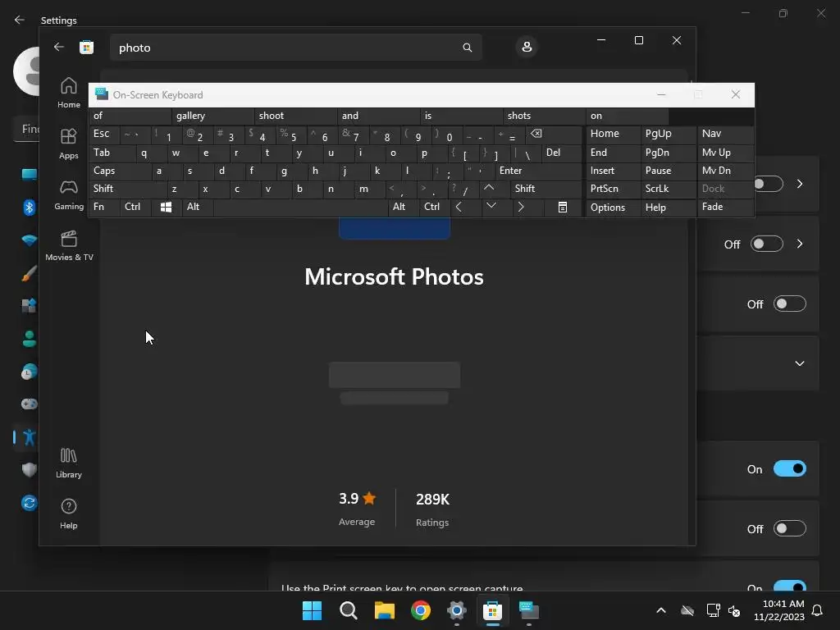
Task: Open clock and date in system tray
Action: click(x=779, y=610)
